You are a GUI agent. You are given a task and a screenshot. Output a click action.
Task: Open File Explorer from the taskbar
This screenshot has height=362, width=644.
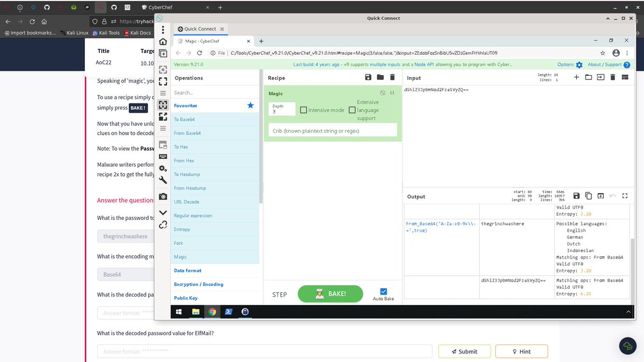pyautogui.click(x=196, y=312)
